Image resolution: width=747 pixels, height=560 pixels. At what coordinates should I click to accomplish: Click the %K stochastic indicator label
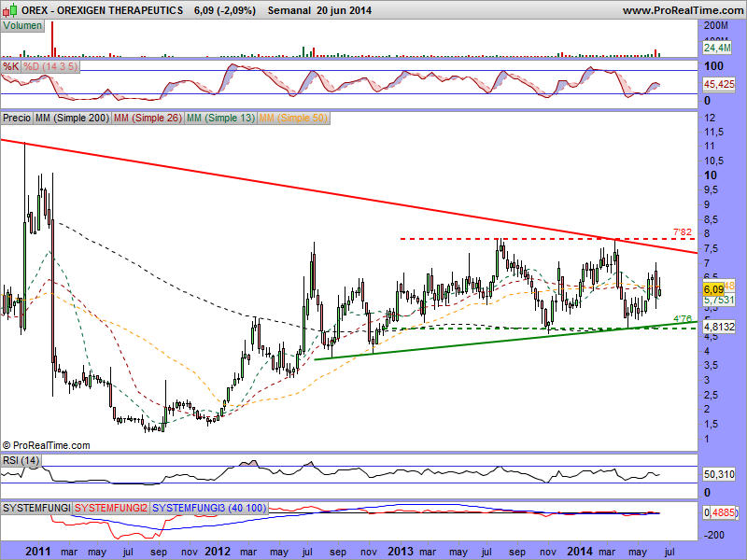coord(10,66)
